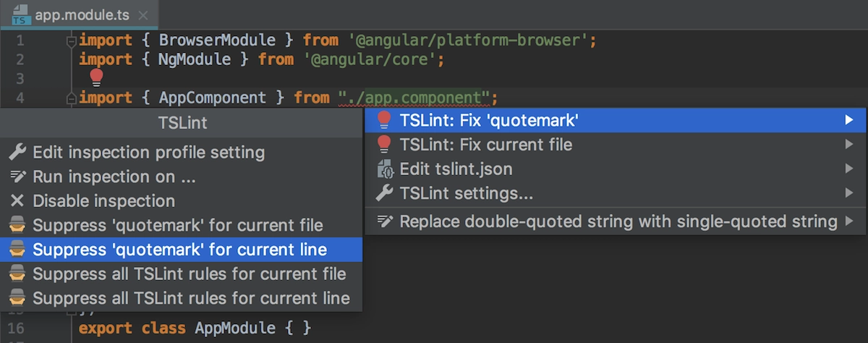Choose Suppress 'quotemark' for current file
The height and width of the screenshot is (343, 868).
coord(181,226)
